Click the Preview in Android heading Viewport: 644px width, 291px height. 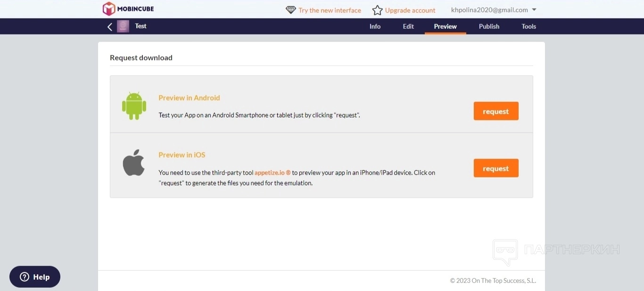[x=189, y=98]
